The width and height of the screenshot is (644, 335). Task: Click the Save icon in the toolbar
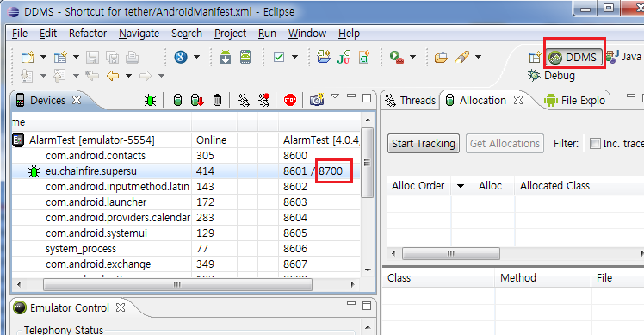click(92, 57)
